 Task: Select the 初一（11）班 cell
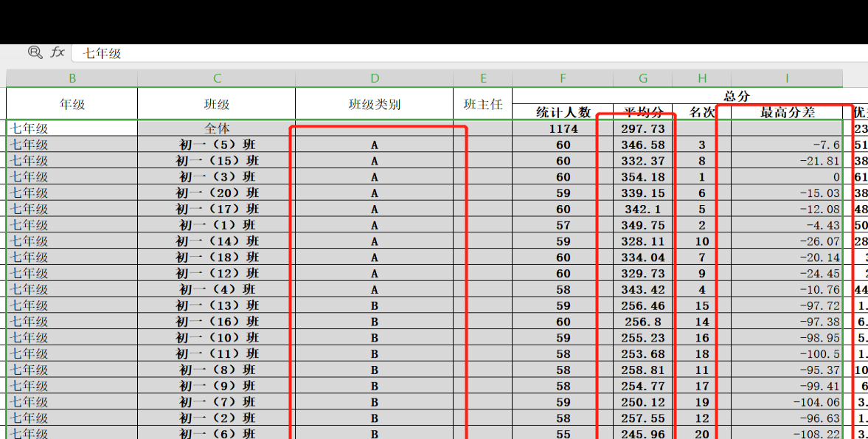click(216, 353)
